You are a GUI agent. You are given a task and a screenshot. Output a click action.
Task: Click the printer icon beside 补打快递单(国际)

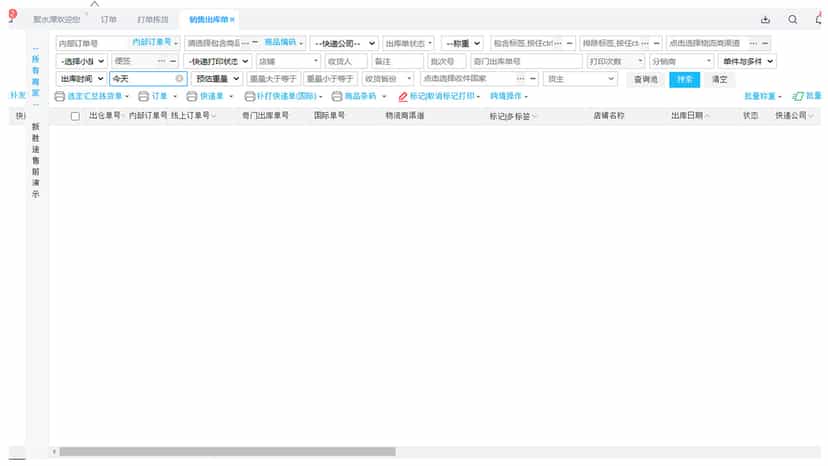pos(250,96)
